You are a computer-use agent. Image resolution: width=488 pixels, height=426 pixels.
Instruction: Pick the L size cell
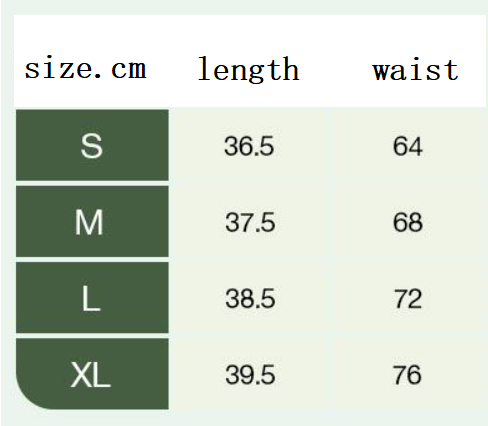pyautogui.click(x=92, y=297)
